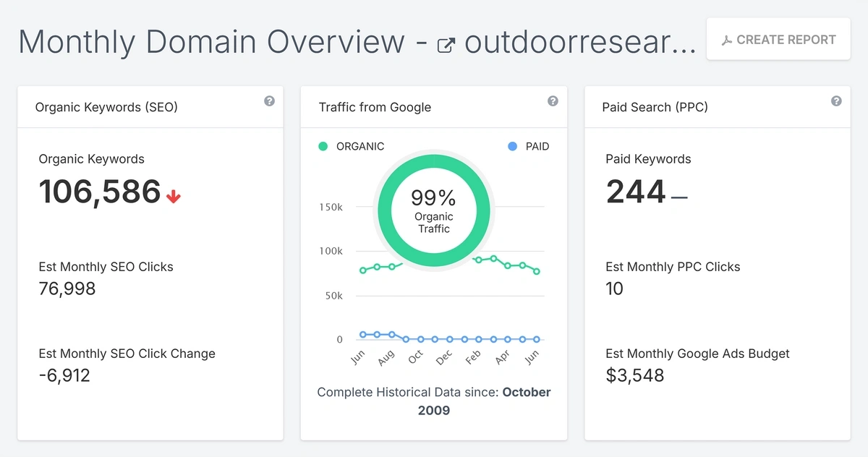
Task: Click the last organic data point for Jun
Action: [x=537, y=271]
